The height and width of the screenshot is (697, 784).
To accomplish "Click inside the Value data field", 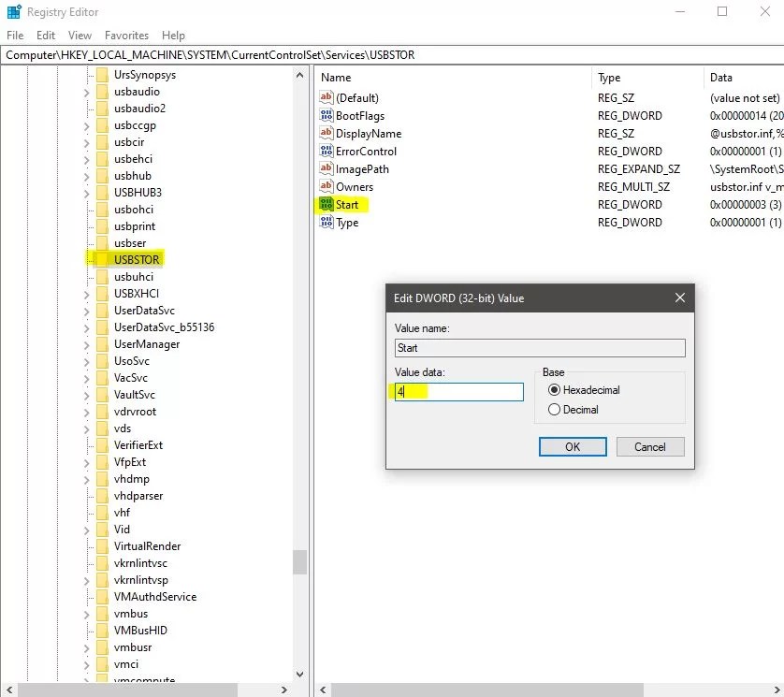I will tap(457, 392).
